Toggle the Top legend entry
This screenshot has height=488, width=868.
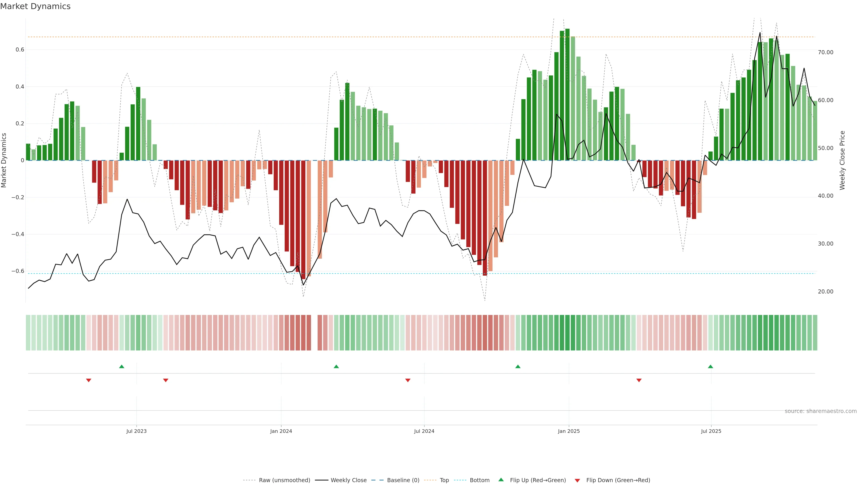tap(444, 480)
